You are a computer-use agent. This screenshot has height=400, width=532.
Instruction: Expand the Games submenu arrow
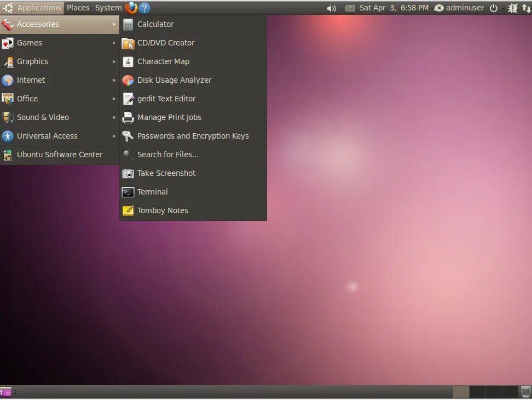[114, 43]
